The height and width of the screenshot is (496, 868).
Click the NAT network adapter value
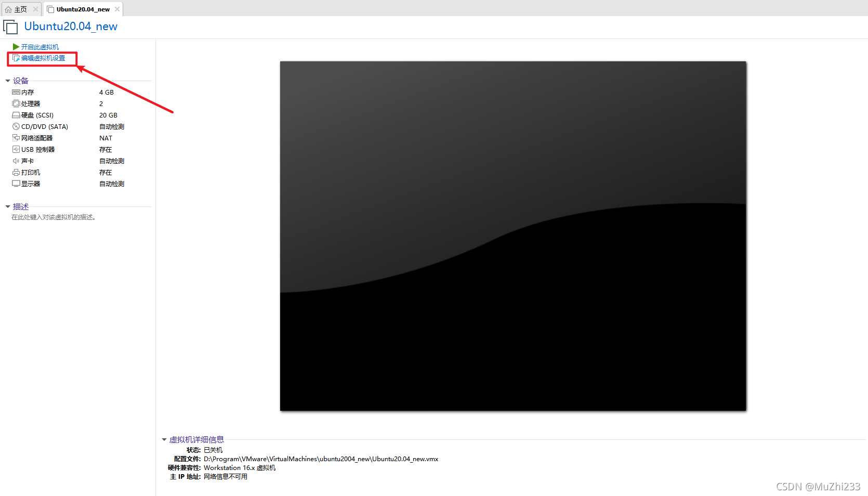tap(106, 138)
